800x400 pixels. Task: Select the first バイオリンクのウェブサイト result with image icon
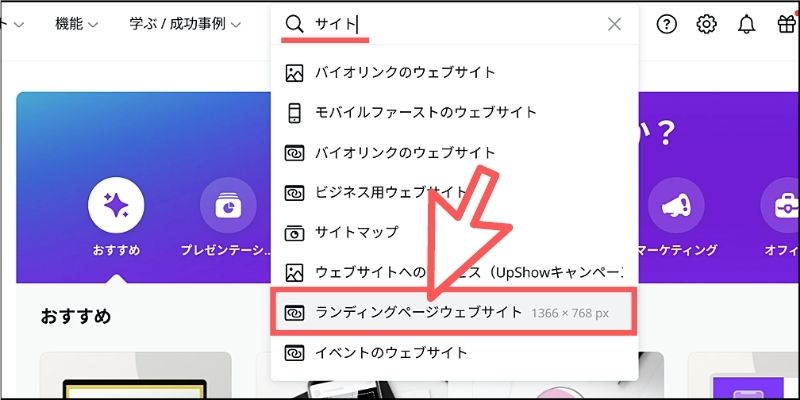point(454,72)
